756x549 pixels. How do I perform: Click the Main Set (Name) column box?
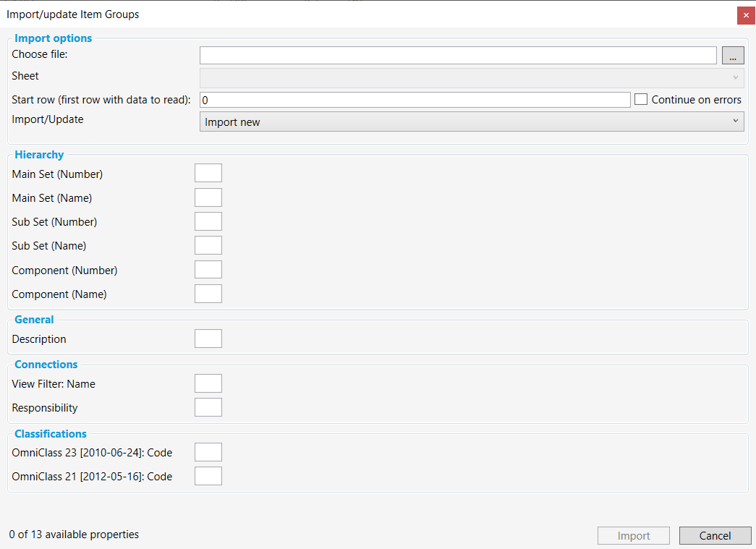pyautogui.click(x=208, y=197)
